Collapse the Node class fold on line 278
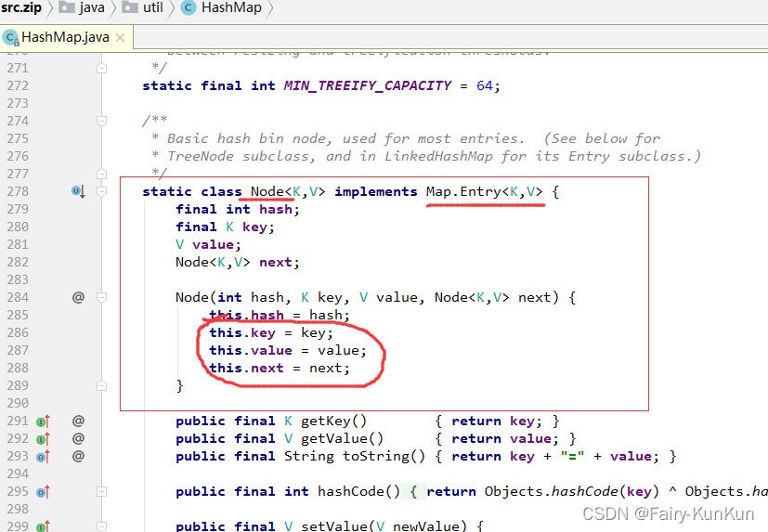 coord(102,191)
